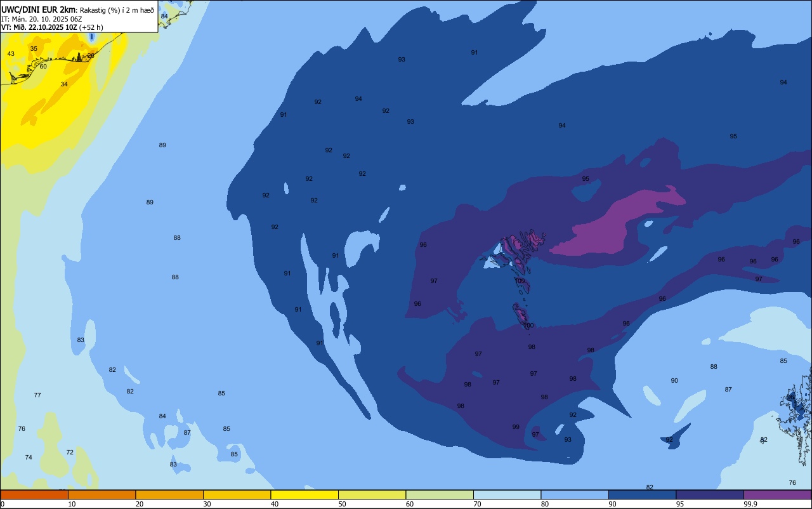Click the legend tick label 50
Image resolution: width=812 pixels, height=509 pixels.
click(x=342, y=504)
